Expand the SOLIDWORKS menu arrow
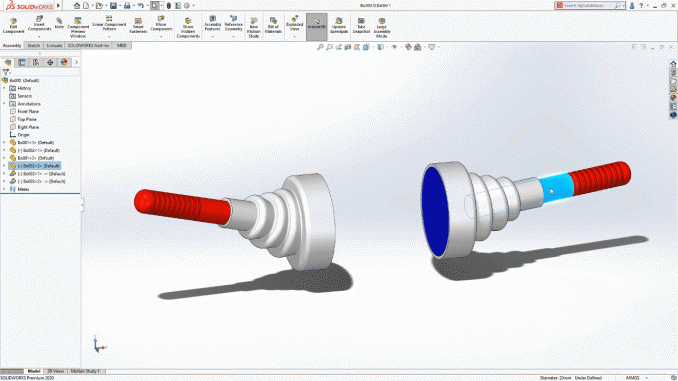Screen dimensions: 678x381 pos(58,6)
